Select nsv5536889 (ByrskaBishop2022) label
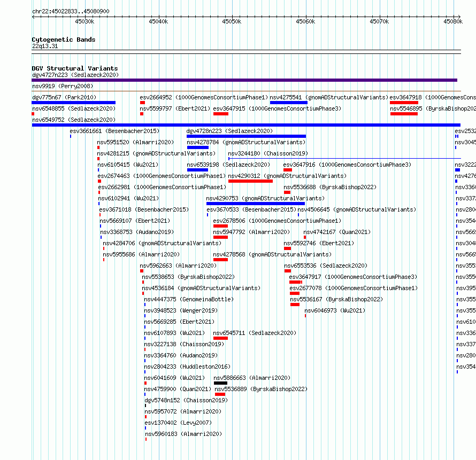 click(x=261, y=389)
